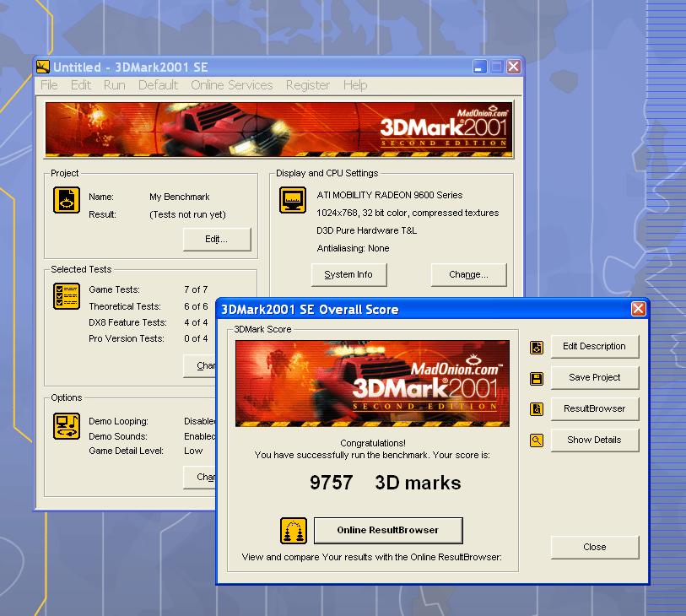Click the Online ResultBrowser trees icon
The width and height of the screenshot is (686, 616).
294,531
